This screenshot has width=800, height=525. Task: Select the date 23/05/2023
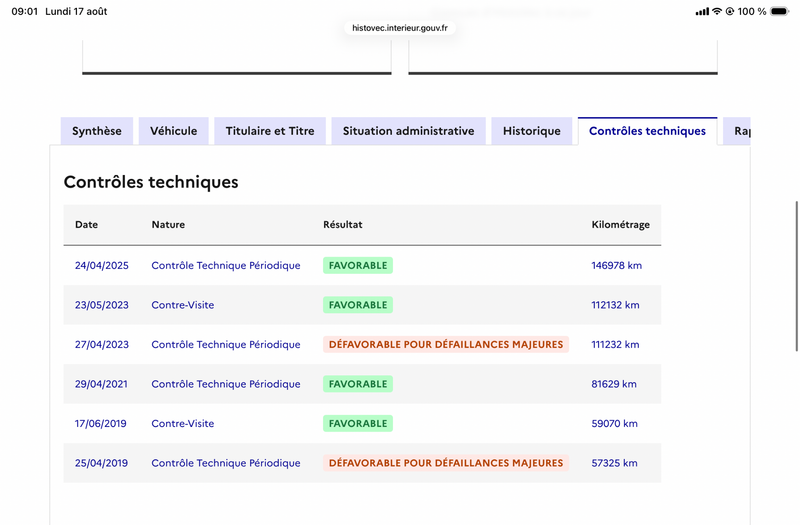coord(102,305)
